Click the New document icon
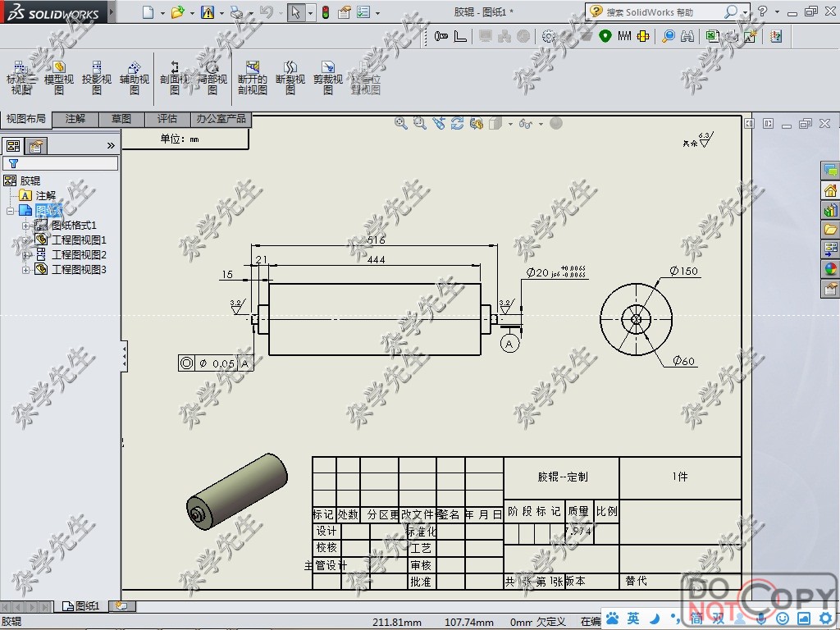 click(148, 12)
